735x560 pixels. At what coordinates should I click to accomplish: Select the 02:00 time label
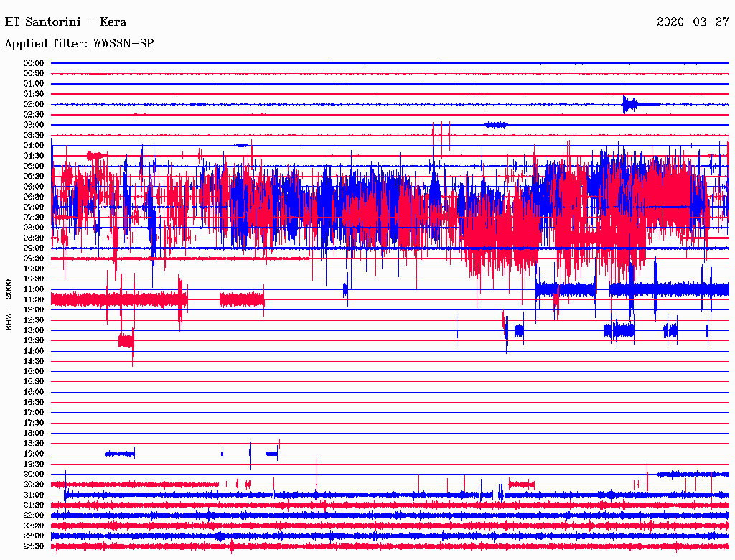click(34, 105)
